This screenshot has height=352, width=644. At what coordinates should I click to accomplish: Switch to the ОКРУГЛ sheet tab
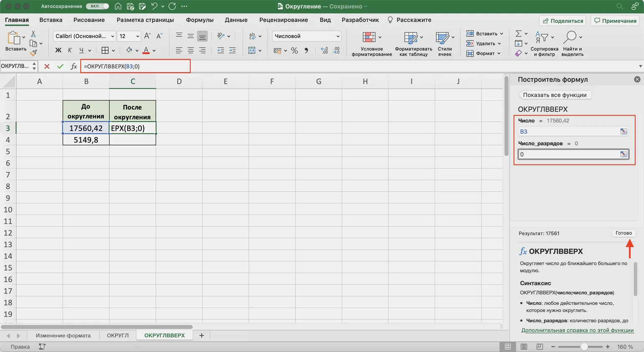pos(118,335)
